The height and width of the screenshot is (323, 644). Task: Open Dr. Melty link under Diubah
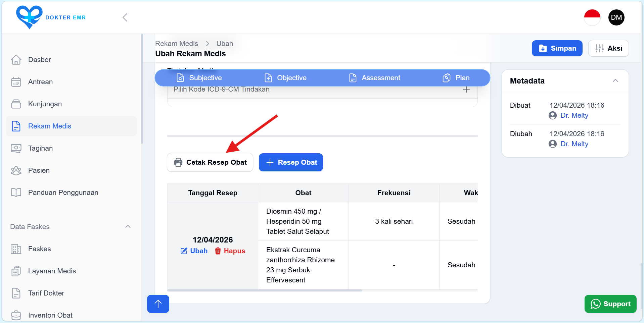(574, 144)
